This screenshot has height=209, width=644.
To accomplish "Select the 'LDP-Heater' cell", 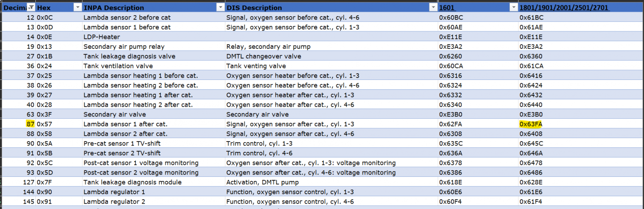I will pyautogui.click(x=102, y=37).
